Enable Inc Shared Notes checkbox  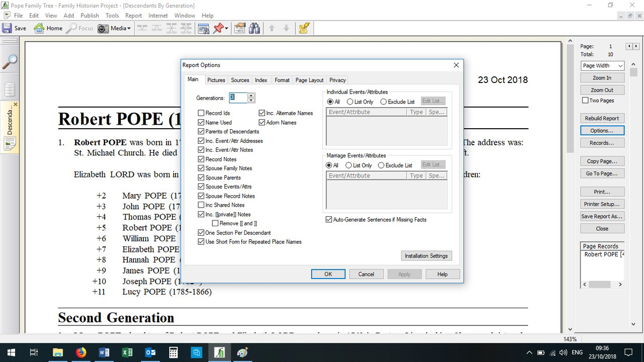pyautogui.click(x=201, y=205)
